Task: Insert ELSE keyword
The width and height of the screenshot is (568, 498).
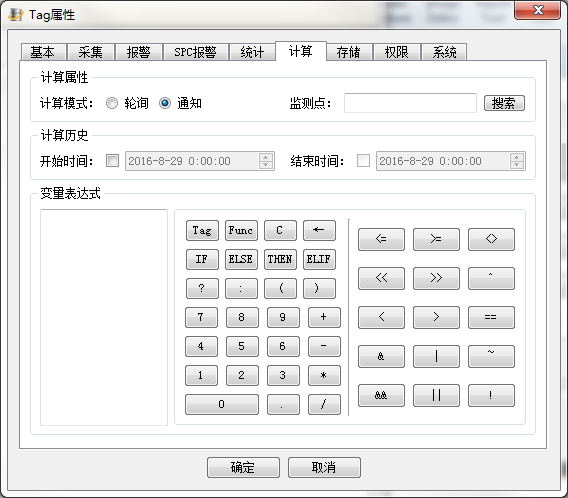Action: (241, 259)
